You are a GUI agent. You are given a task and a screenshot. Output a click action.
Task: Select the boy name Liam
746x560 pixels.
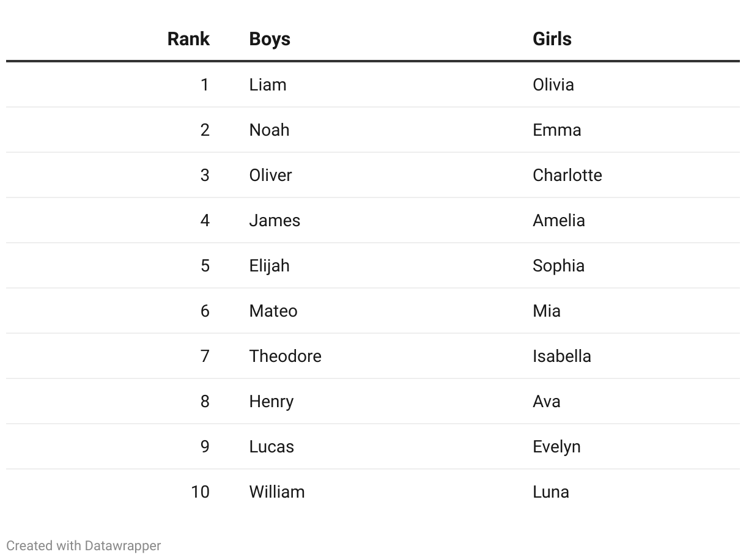point(268,84)
